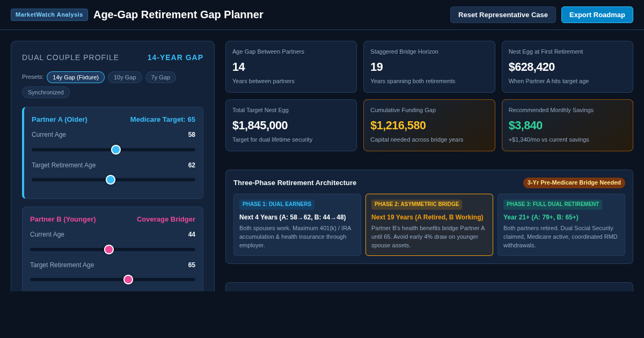Select the 10y Gap preset

pos(125,77)
